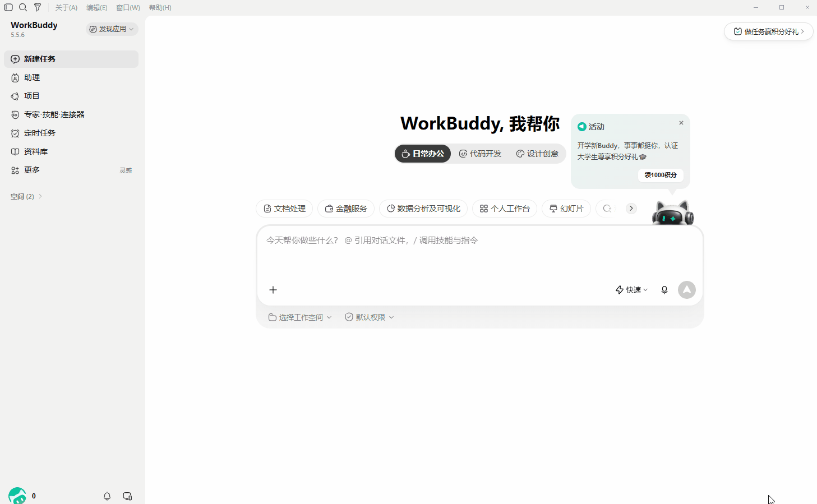Focus the 今天帮你做些什么 input box
Viewport: 817px width, 504px height.
(x=479, y=252)
